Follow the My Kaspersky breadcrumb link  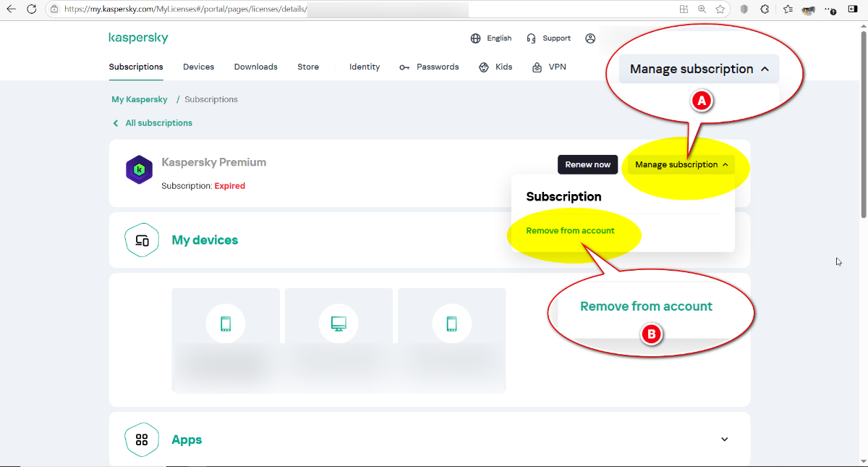(140, 99)
